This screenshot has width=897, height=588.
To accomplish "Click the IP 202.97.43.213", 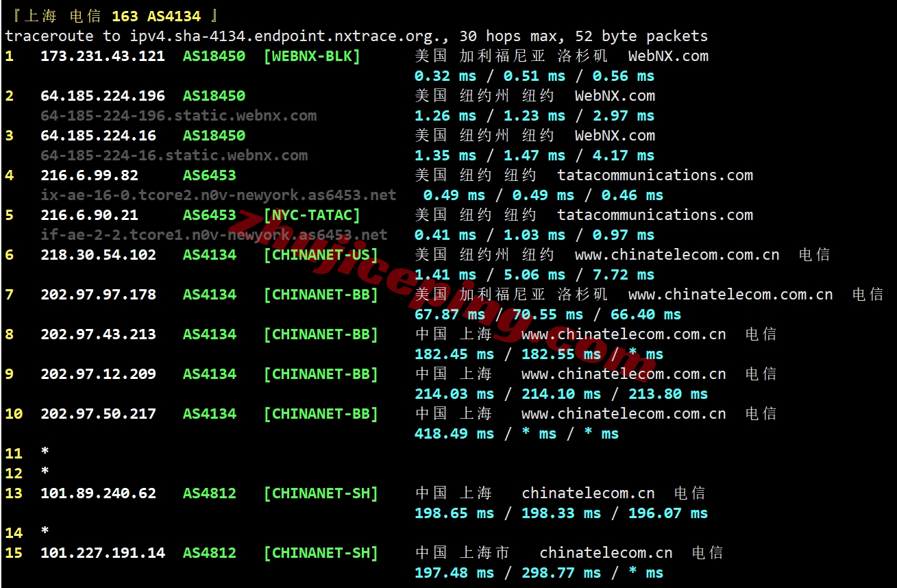I will pos(98,334).
